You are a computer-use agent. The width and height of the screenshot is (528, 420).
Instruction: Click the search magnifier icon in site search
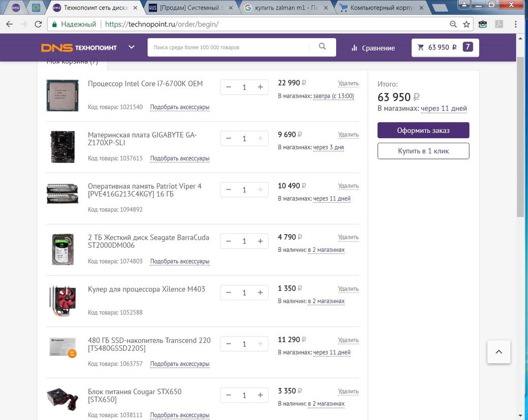pyautogui.click(x=322, y=47)
